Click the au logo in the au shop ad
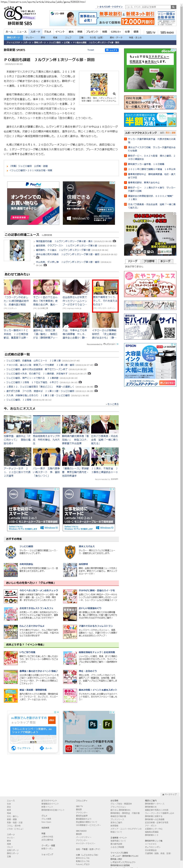 [x=52, y=720]
